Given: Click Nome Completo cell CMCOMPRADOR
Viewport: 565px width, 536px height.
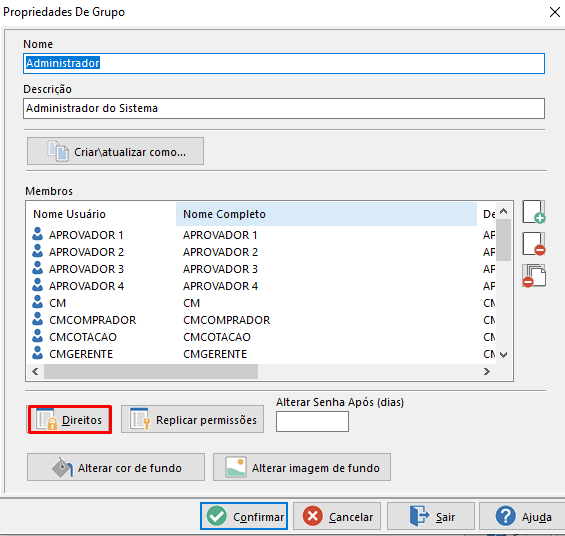Looking at the screenshot, I should pos(227,320).
